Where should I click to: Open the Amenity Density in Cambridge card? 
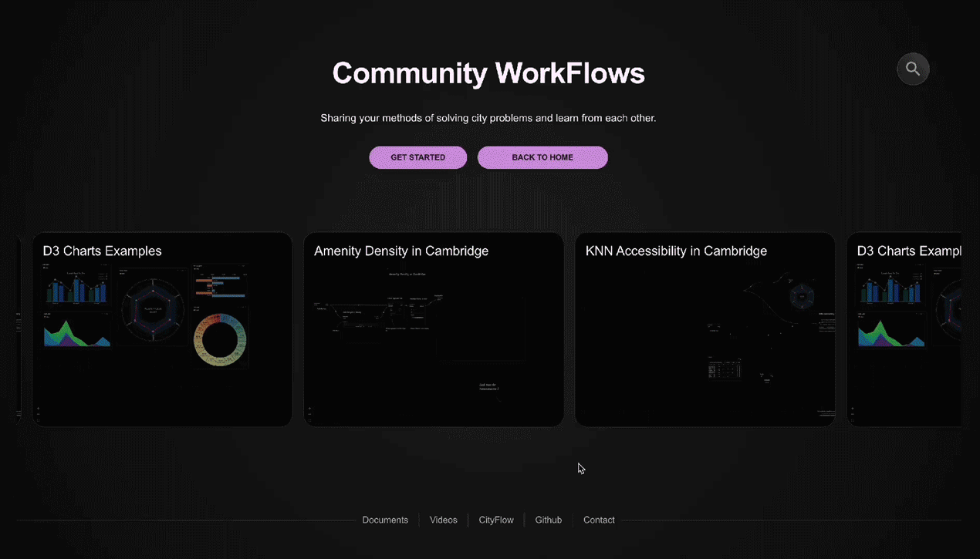(x=434, y=330)
